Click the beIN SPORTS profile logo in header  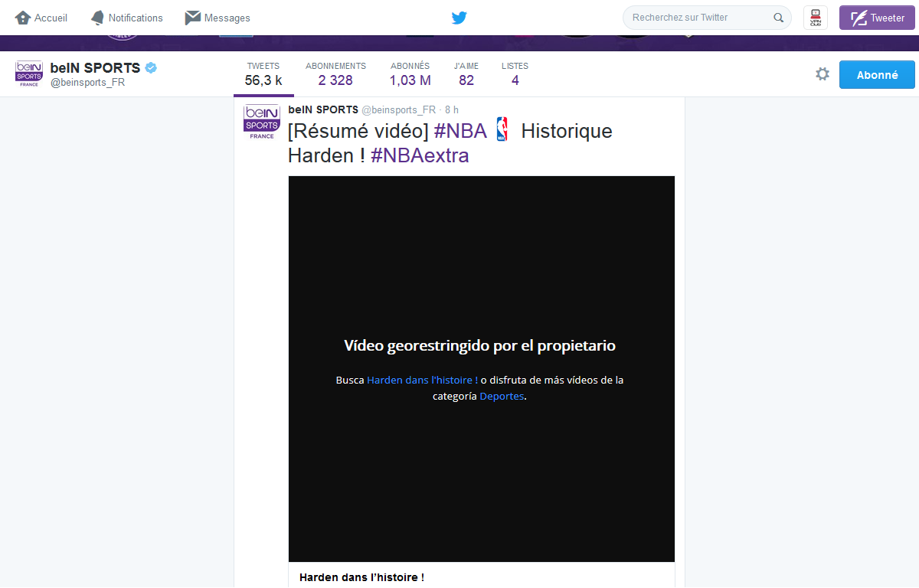pos(29,73)
